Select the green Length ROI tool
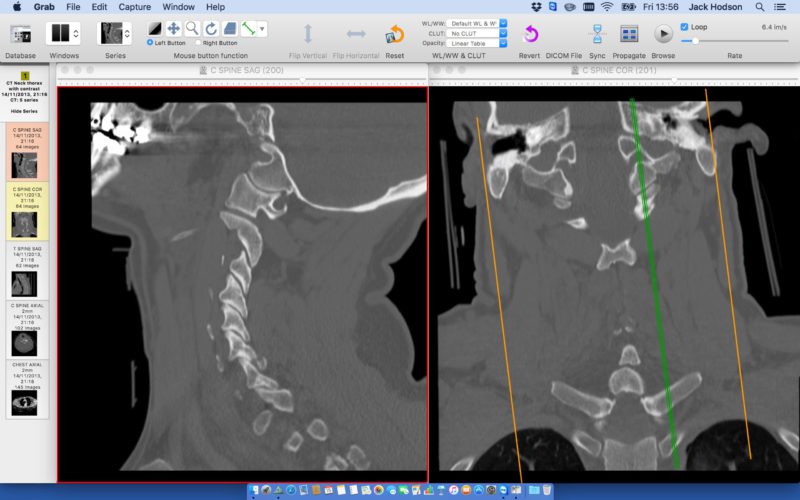This screenshot has height=500, width=800. click(x=248, y=29)
